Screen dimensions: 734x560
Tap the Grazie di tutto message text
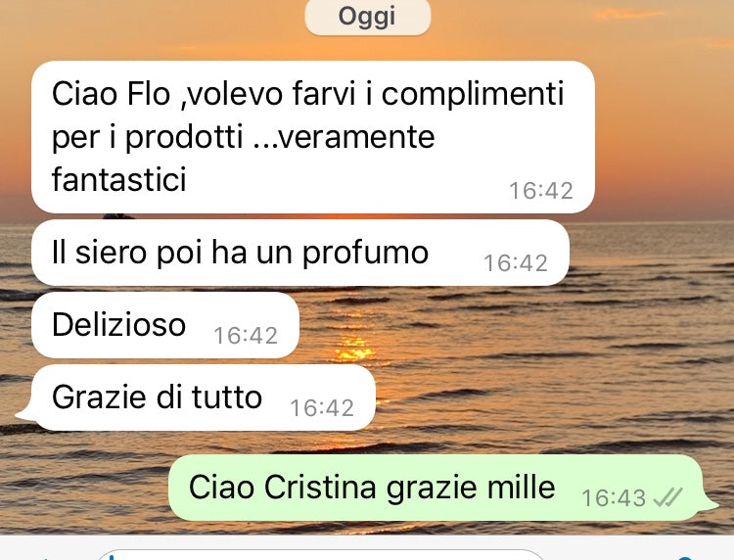157,397
